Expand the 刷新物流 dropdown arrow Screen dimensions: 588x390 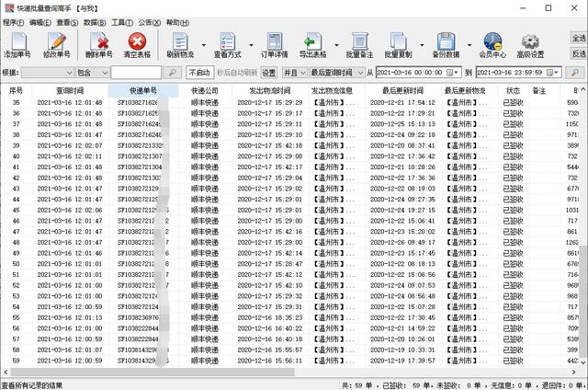pos(204,45)
